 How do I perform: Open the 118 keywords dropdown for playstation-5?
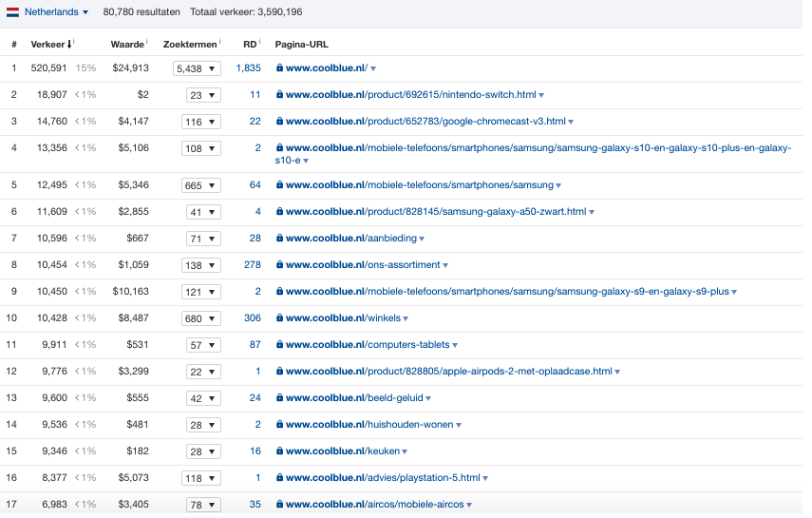pos(201,478)
